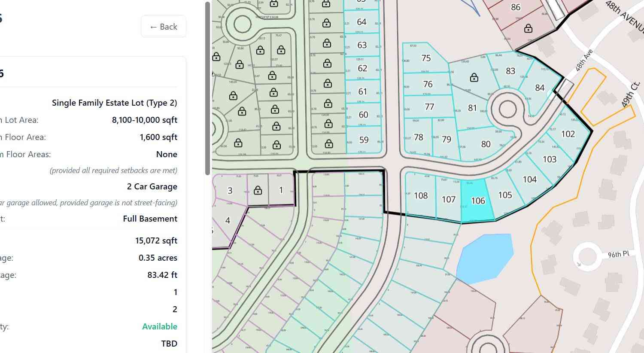
Task: Select lot 4 on the map
Action: click(x=228, y=220)
